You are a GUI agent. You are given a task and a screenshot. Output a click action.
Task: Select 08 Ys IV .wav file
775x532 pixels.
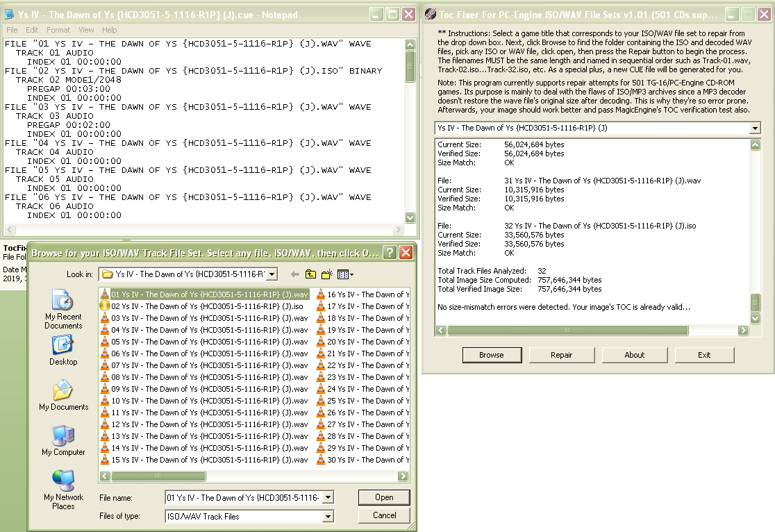click(204, 377)
